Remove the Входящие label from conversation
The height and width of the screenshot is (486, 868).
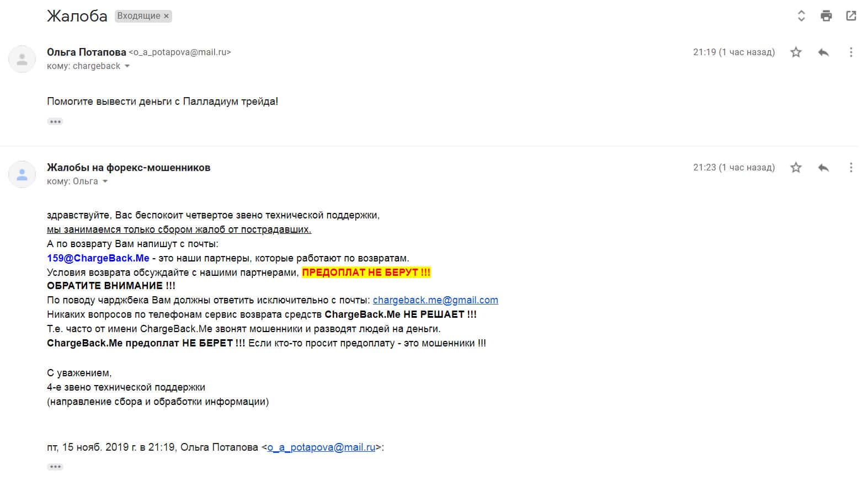(x=166, y=17)
